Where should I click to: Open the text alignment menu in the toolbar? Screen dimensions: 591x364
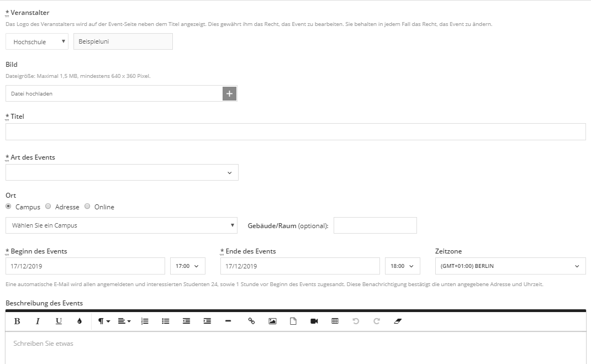coord(124,321)
